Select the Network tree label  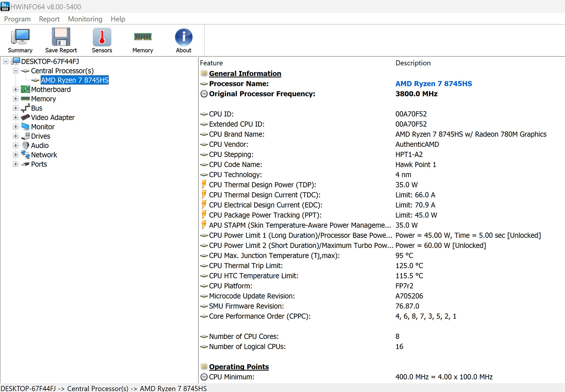point(44,155)
